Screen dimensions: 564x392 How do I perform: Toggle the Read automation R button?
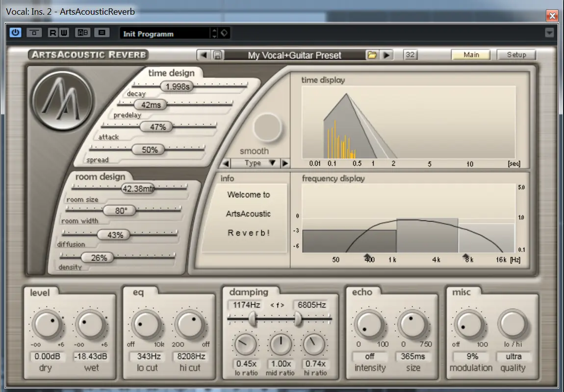[53, 33]
